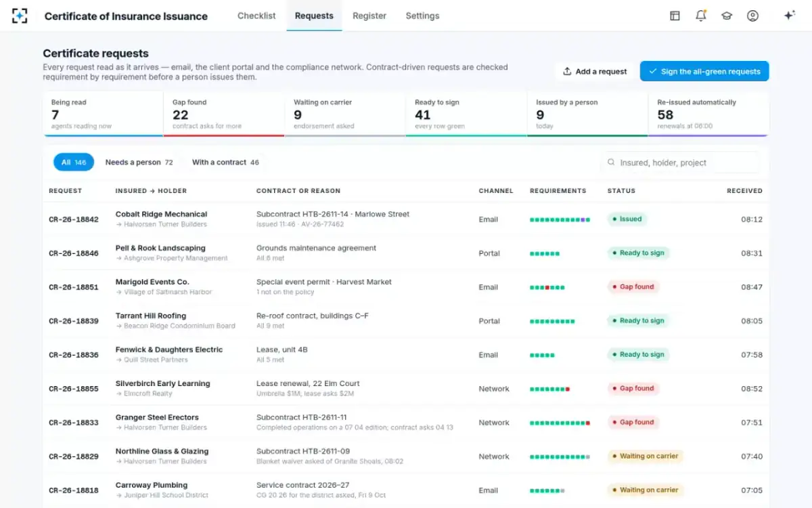Filter by With a contract

pyautogui.click(x=225, y=163)
